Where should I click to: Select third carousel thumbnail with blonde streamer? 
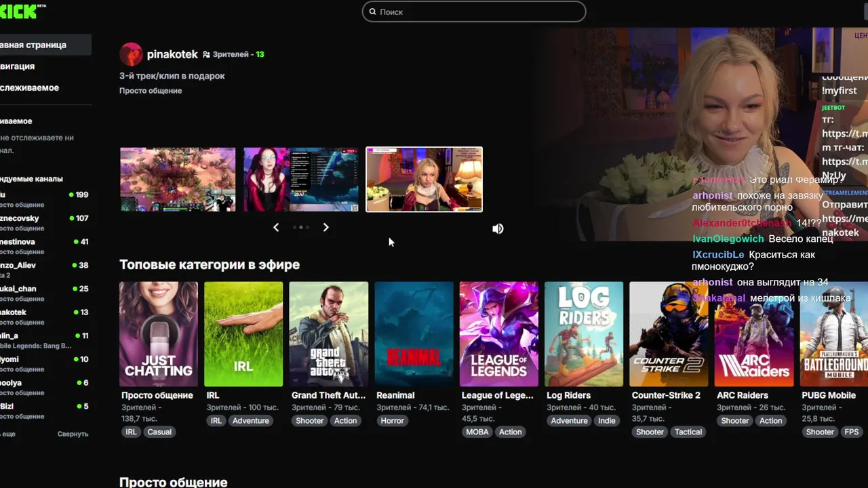tap(425, 180)
